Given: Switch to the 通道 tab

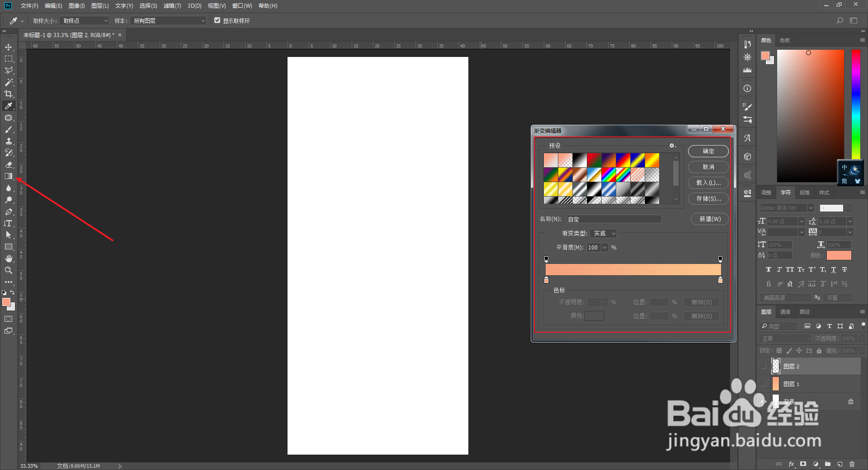Looking at the screenshot, I should click(x=785, y=312).
